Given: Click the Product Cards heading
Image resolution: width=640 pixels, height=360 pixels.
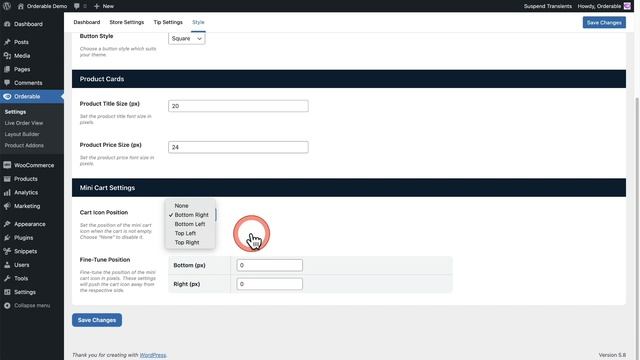Looking at the screenshot, I should [x=102, y=79].
